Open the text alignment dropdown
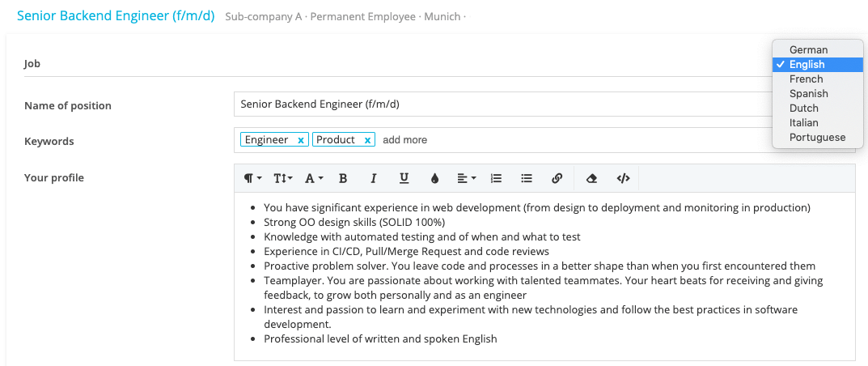Screen dimensions: 868x366 (x=466, y=178)
